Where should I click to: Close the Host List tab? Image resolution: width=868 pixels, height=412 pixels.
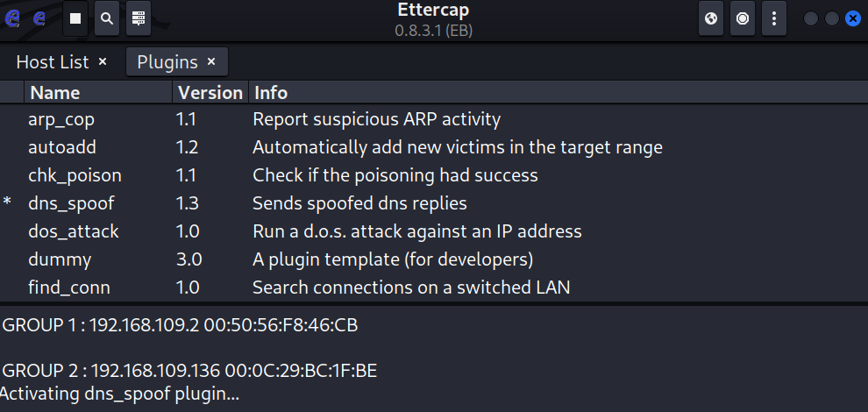103,61
